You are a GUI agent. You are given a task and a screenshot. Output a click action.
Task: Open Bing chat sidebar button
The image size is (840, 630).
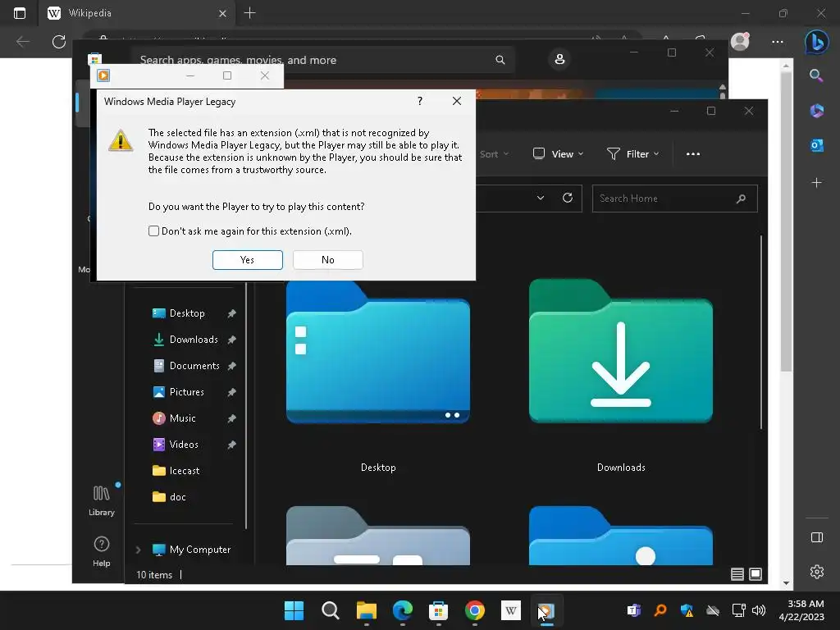[x=816, y=42]
